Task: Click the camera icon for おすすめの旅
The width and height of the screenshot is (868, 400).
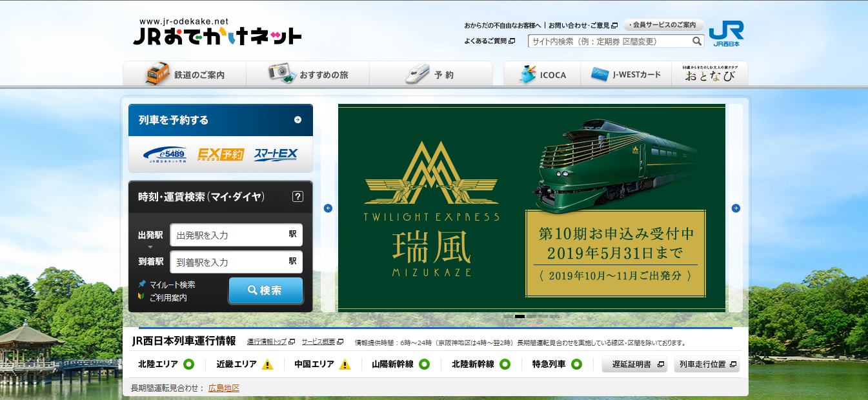Action: (282, 74)
